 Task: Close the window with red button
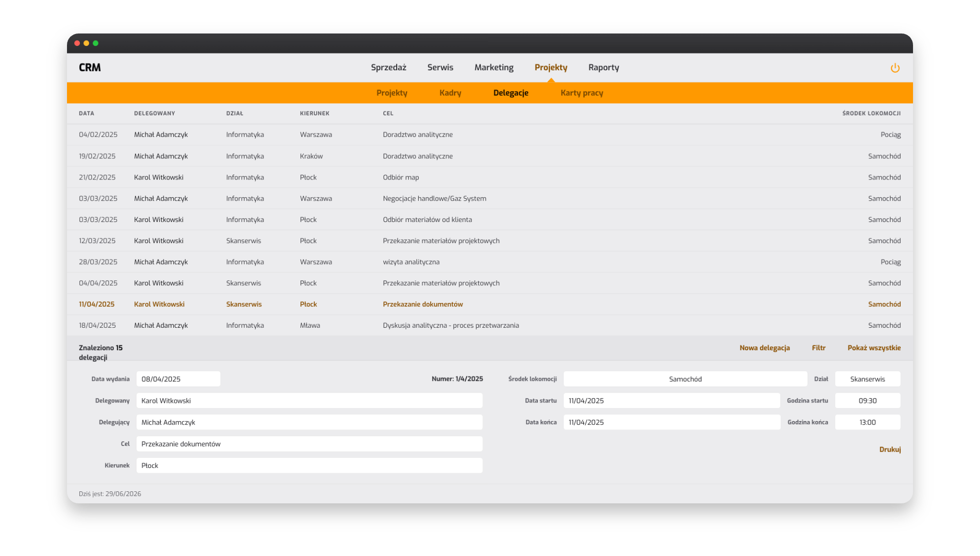coord(77,43)
